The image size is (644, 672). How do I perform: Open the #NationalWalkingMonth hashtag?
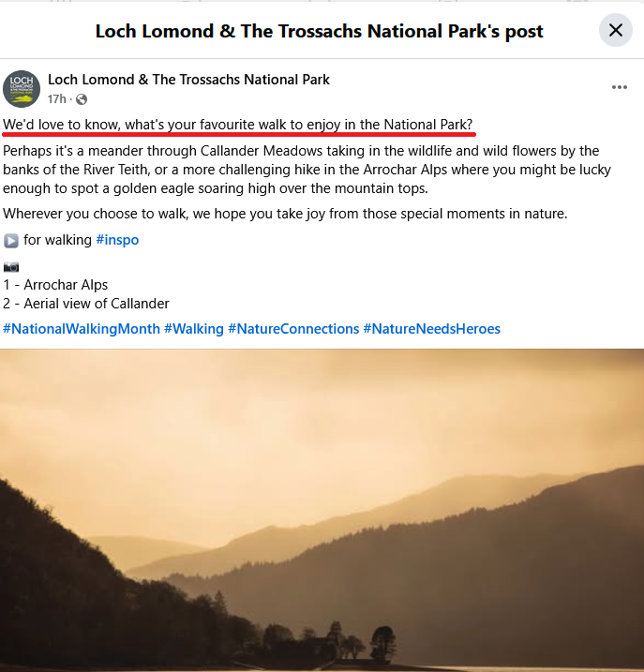pos(82,329)
